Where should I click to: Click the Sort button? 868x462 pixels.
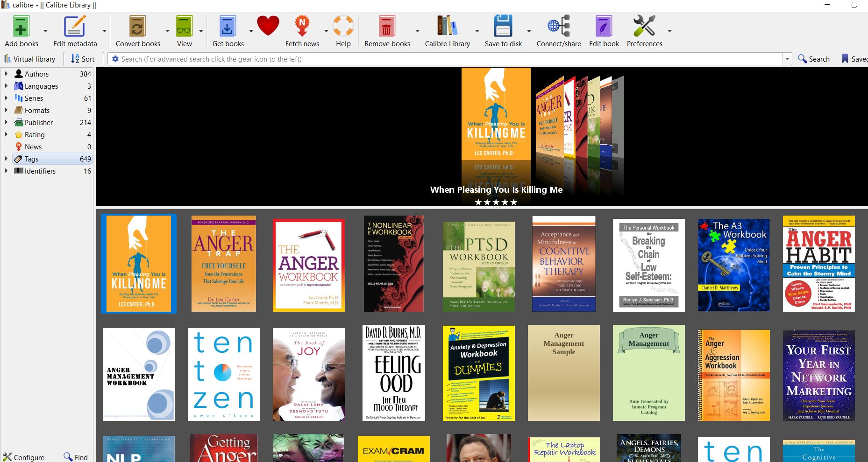click(83, 59)
